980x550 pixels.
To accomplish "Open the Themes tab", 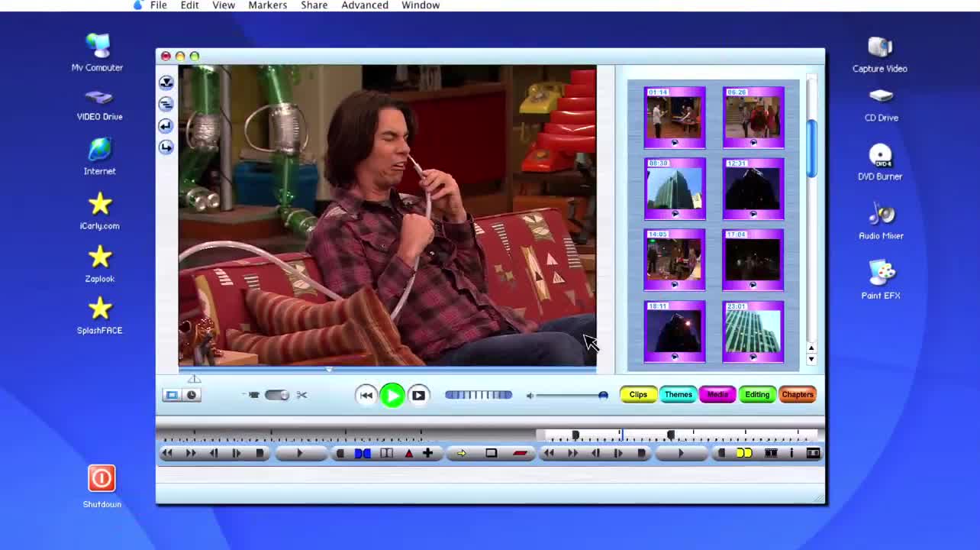I will point(678,395).
